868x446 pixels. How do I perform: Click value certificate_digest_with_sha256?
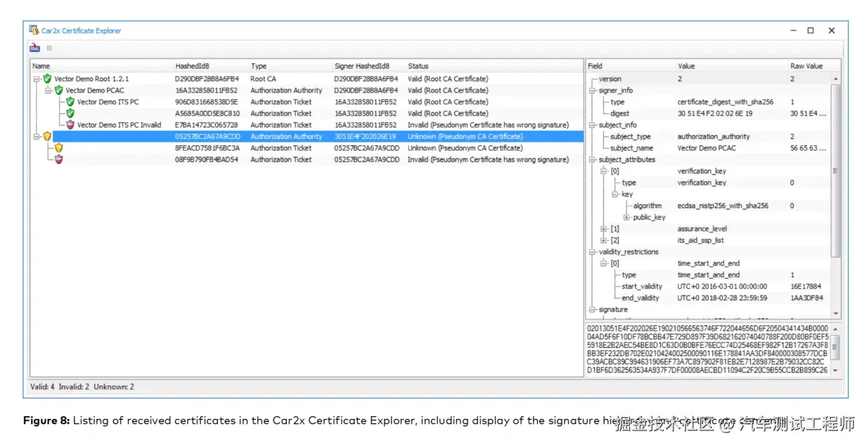pyautogui.click(x=725, y=102)
